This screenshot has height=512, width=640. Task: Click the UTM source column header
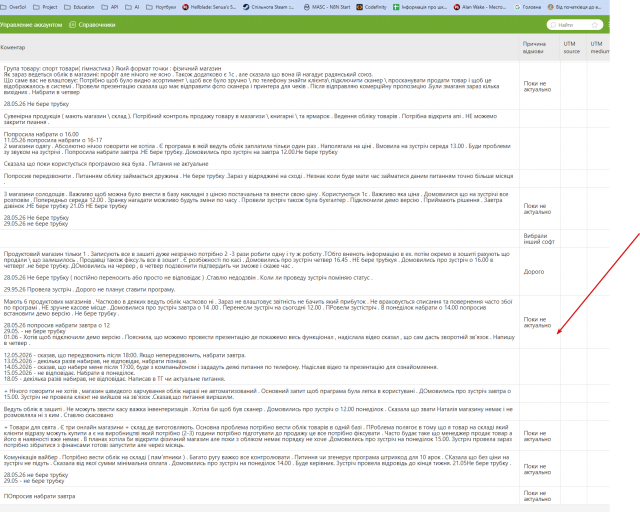pyautogui.click(x=571, y=47)
